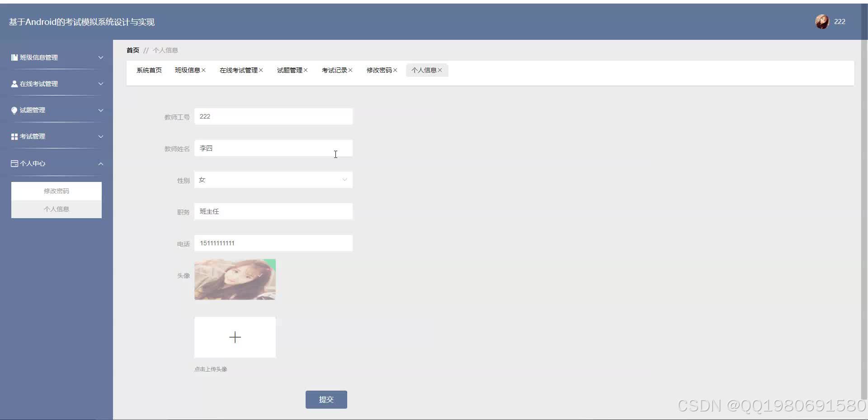Close the 个人信息 tab
868x420 pixels.
[440, 70]
